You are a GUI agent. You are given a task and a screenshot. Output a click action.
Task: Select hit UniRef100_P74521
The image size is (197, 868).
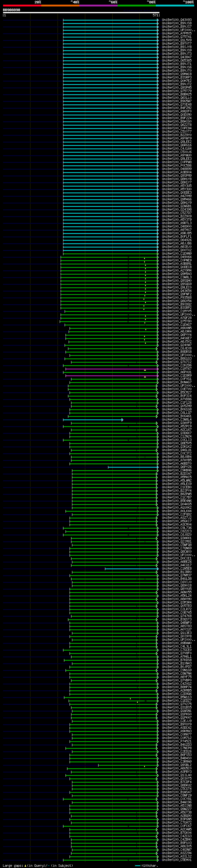pos(177,741)
